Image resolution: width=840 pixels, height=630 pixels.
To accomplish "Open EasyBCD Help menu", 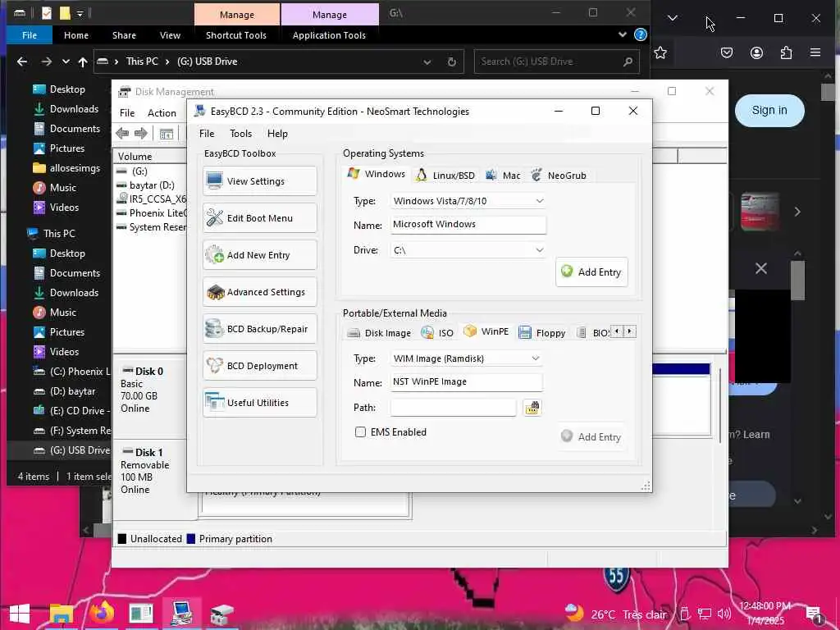I will pyautogui.click(x=277, y=134).
